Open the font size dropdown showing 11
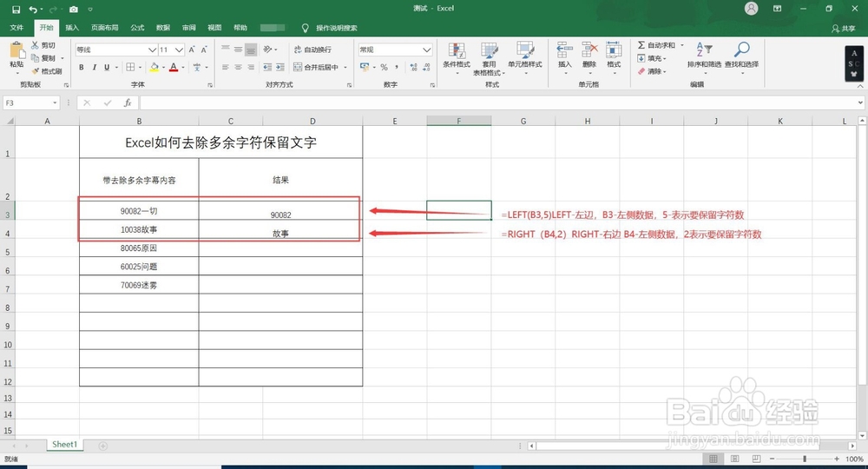The image size is (868, 469). click(179, 50)
